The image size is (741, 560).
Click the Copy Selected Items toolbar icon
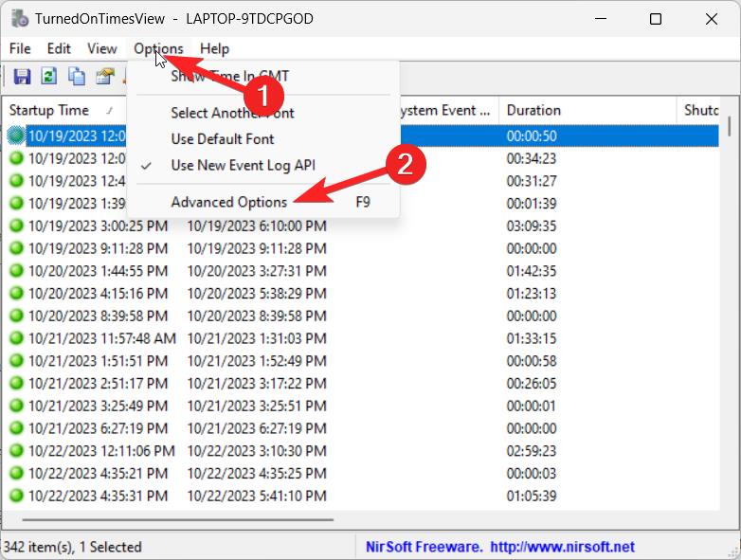tap(77, 76)
